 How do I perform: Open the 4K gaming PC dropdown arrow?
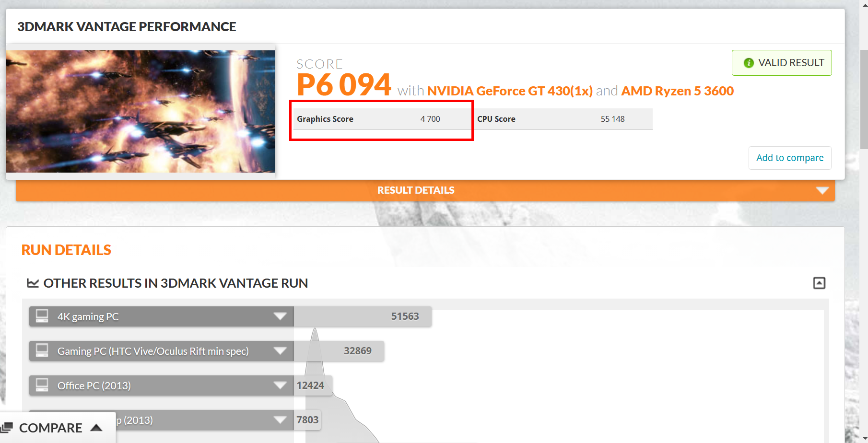click(280, 316)
